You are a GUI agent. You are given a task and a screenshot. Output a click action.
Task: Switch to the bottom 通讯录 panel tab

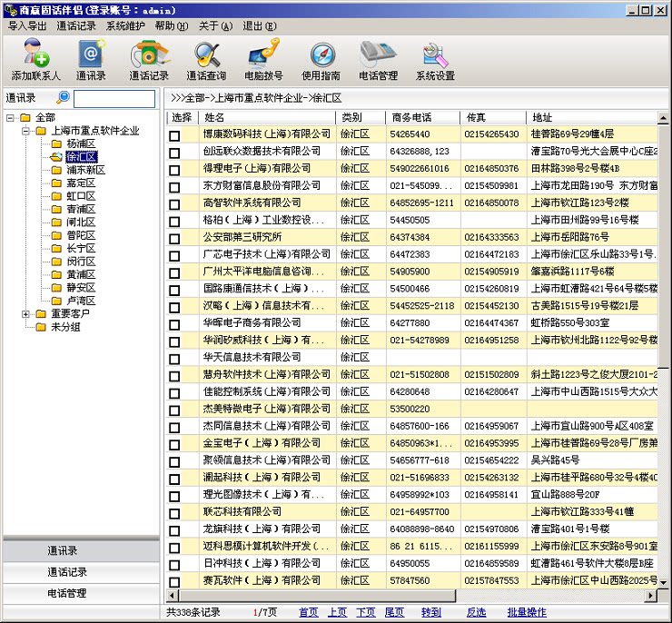[81, 550]
